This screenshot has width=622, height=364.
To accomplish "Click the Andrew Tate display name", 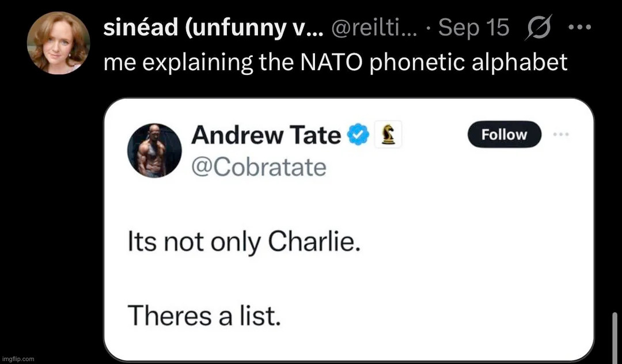I will click(x=266, y=135).
